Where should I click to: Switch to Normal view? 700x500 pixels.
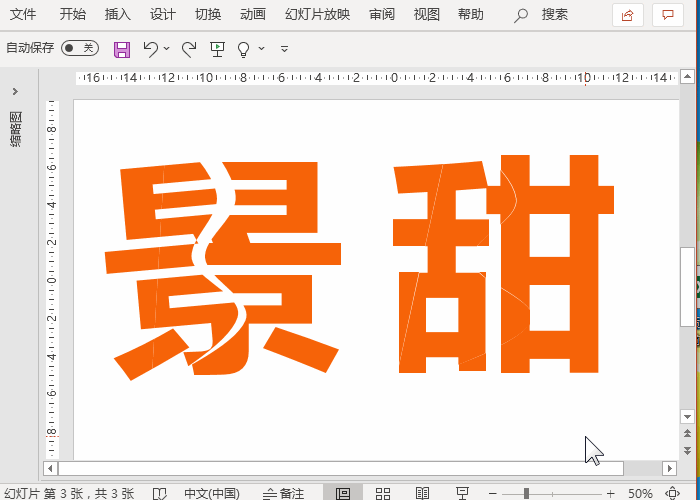pyautogui.click(x=343, y=493)
